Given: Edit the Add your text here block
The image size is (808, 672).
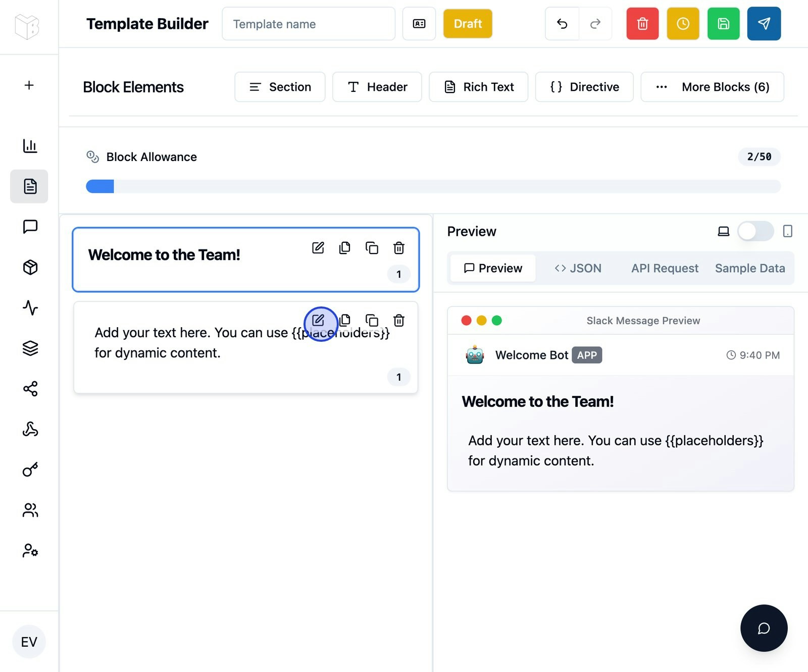Looking at the screenshot, I should pos(318,320).
